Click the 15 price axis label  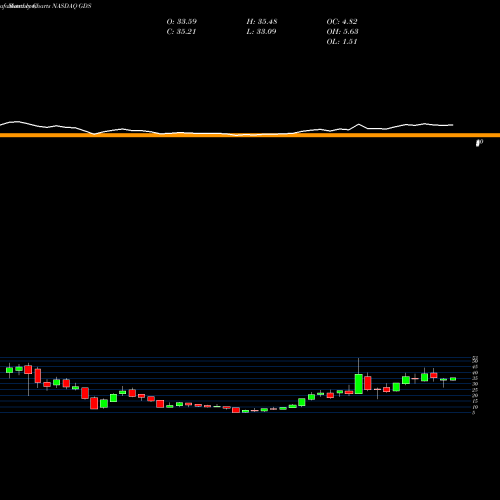point(475,401)
